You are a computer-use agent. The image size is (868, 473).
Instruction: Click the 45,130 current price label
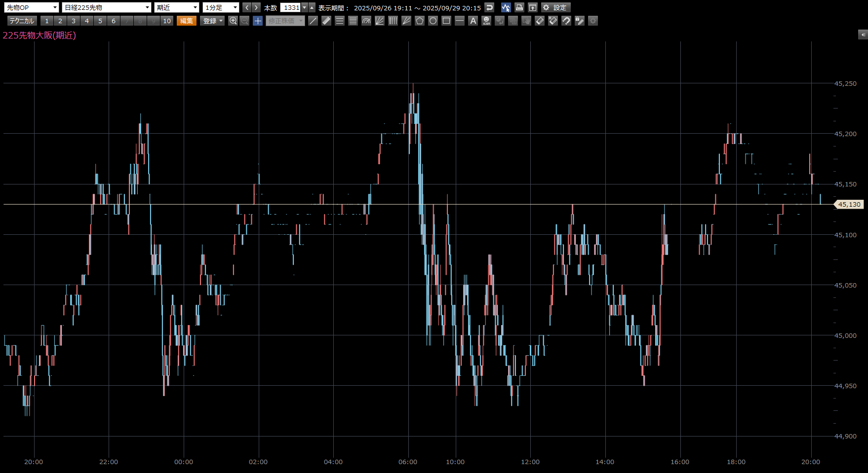849,204
